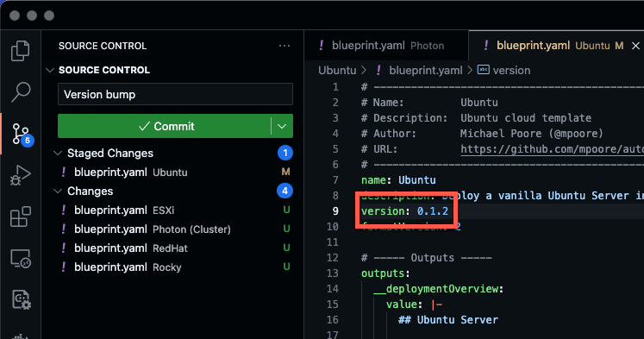This screenshot has width=644, height=339.
Task: Click the "value:" key on line 15
Action: point(404,304)
